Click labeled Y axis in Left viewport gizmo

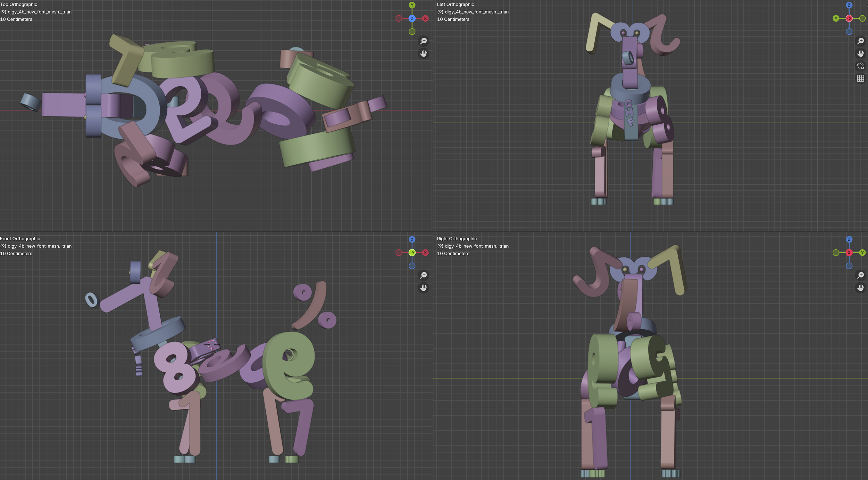836,18
